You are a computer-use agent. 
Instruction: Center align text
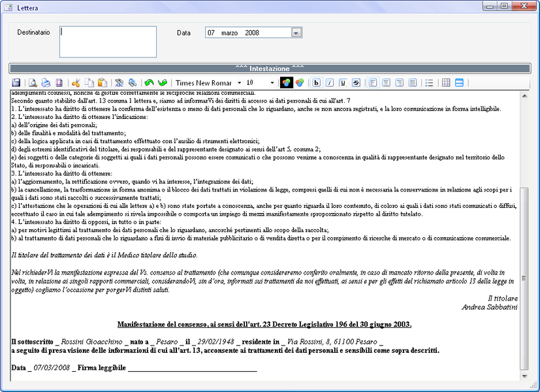(386, 83)
